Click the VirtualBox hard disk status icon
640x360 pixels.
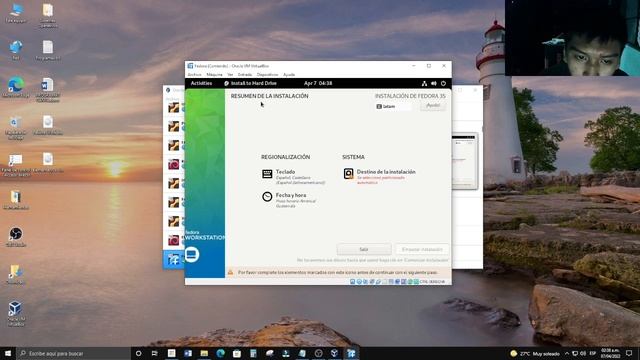coord(352,282)
